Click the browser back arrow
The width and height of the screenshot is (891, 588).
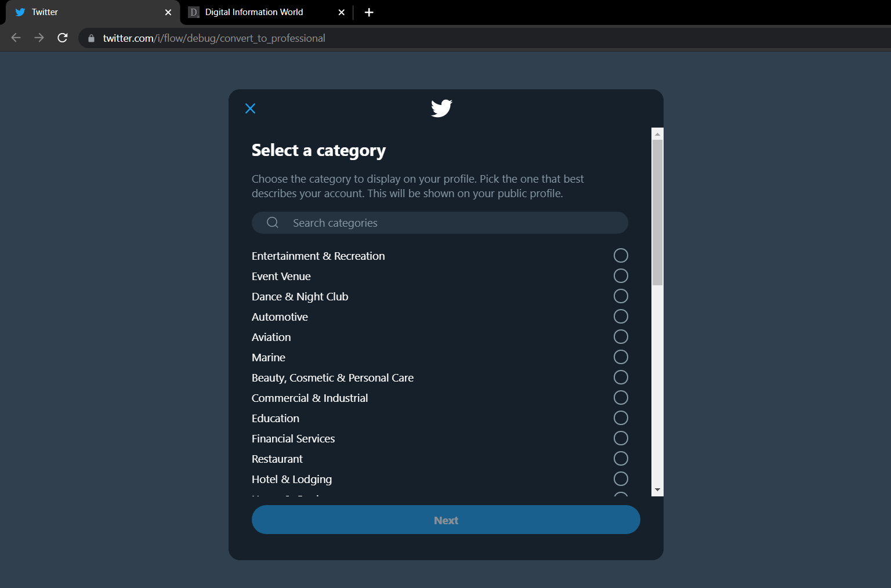click(x=15, y=38)
